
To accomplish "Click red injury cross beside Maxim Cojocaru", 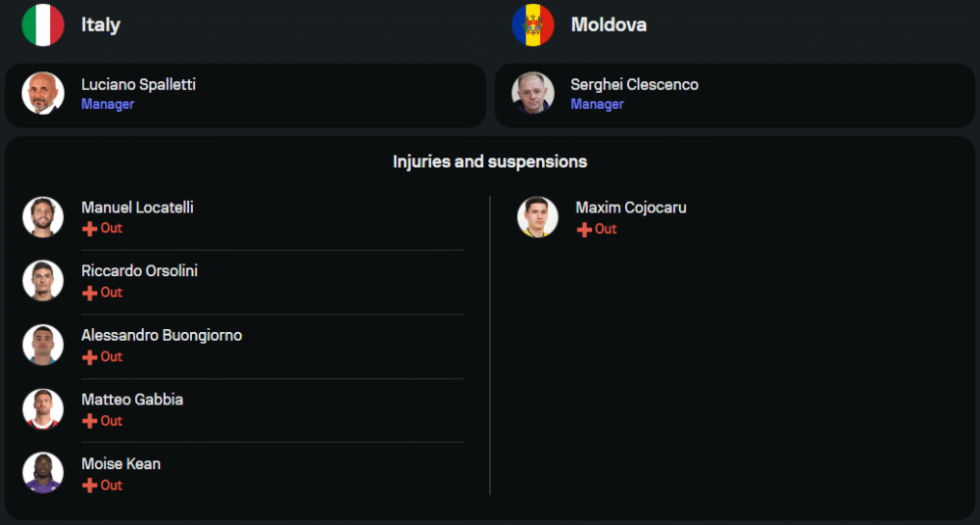I will pos(584,229).
